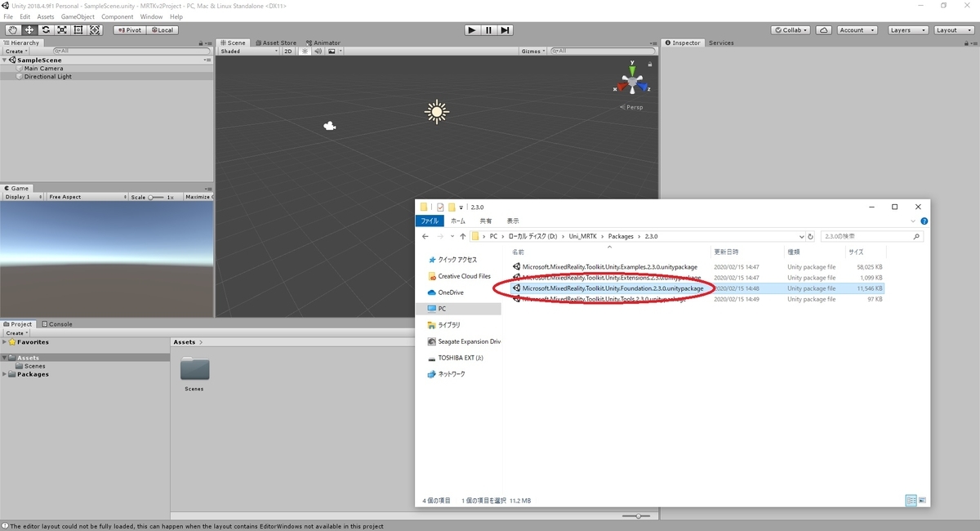This screenshot has width=980, height=531.
Task: Click the scene orientation gizmo cube
Action: pyautogui.click(x=632, y=83)
